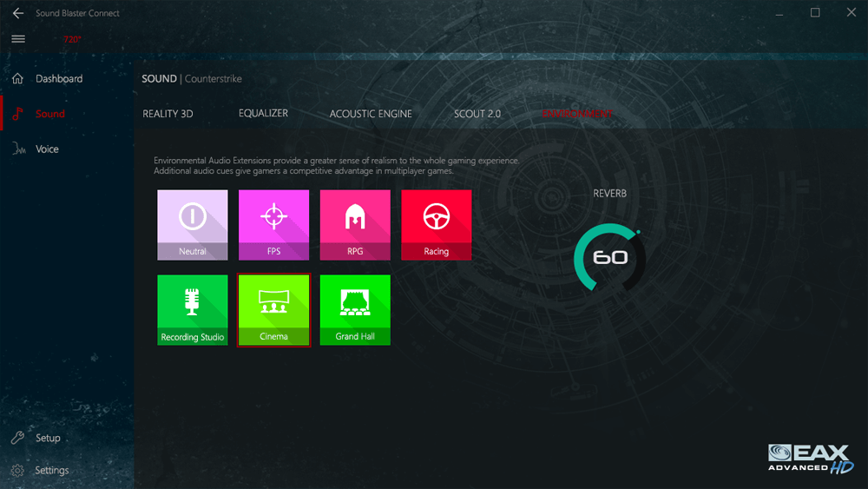Image resolution: width=868 pixels, height=489 pixels.
Task: Open the Dashboard page in sidebar
Action: pyautogui.click(x=59, y=79)
